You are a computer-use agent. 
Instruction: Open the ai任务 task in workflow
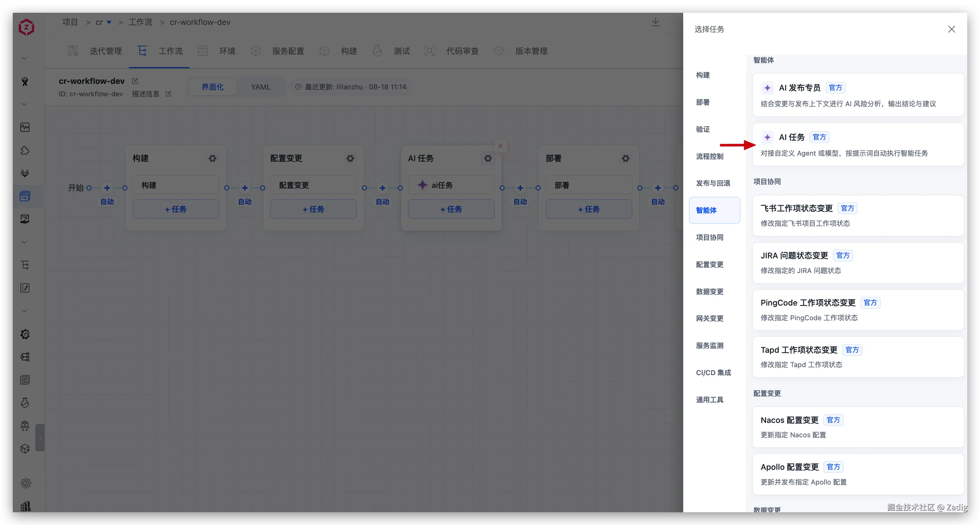pyautogui.click(x=451, y=185)
